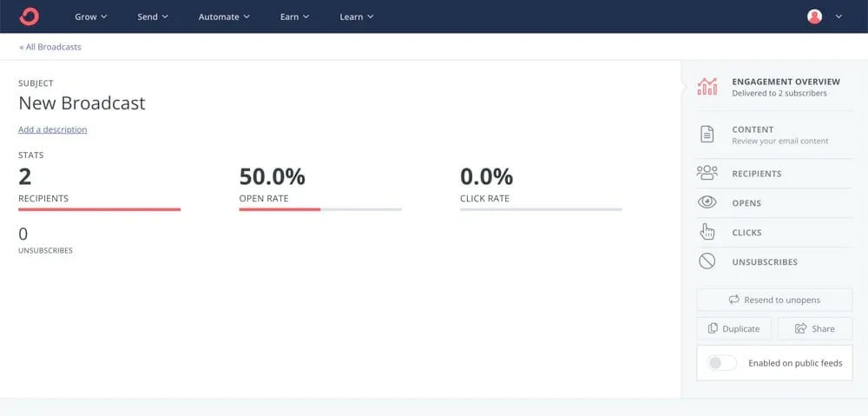Click the Opens eye icon

click(707, 202)
